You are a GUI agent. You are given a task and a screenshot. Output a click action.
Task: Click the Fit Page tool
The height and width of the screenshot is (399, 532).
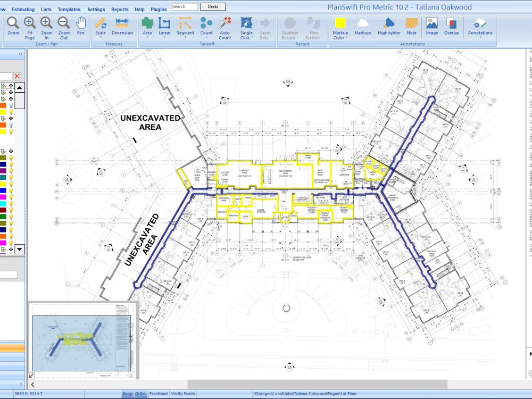[30, 28]
